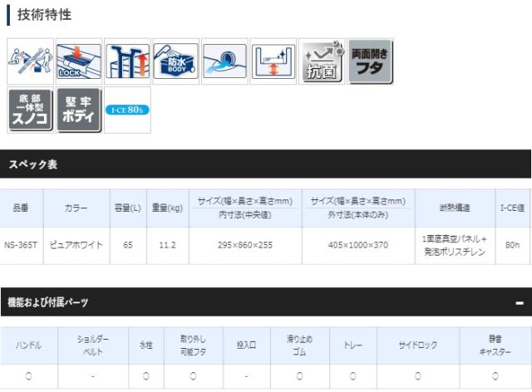532x392 pixels.
Task: Click the I-CE 80h badge icon
Action: (127, 110)
